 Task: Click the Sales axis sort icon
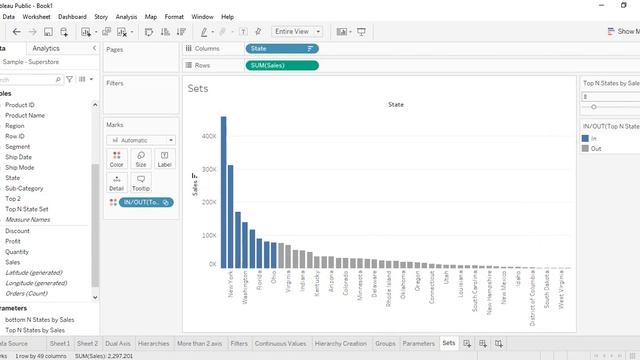[194, 176]
